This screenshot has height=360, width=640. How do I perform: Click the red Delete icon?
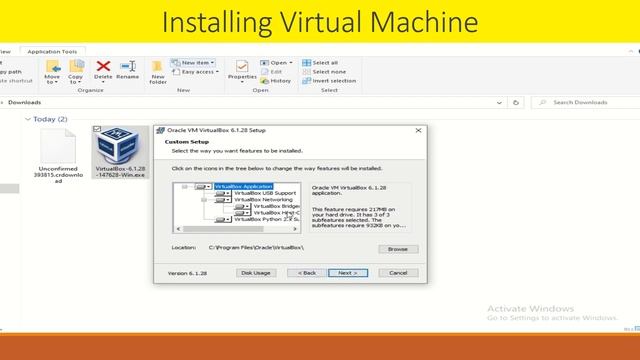tap(103, 66)
